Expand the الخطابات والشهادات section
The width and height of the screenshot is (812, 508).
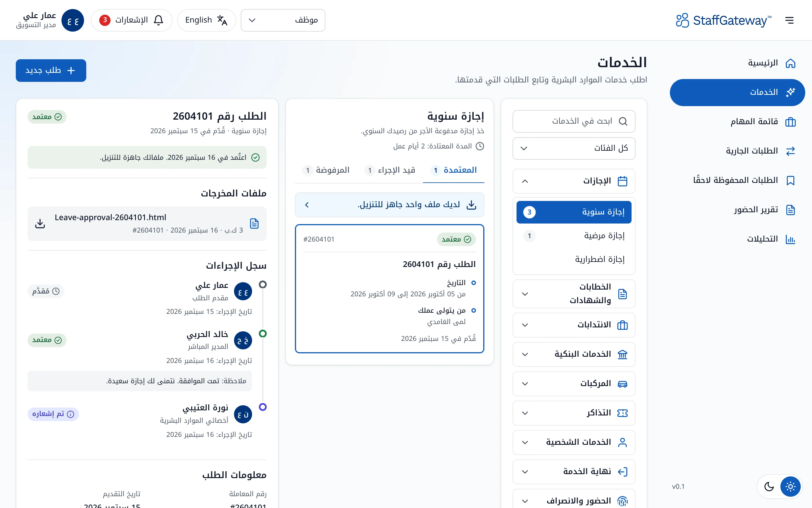[x=574, y=294]
